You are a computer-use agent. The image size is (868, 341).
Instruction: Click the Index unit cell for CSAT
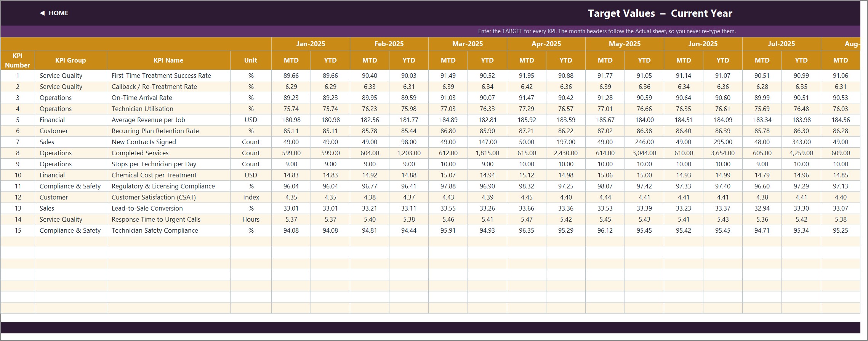[251, 197]
